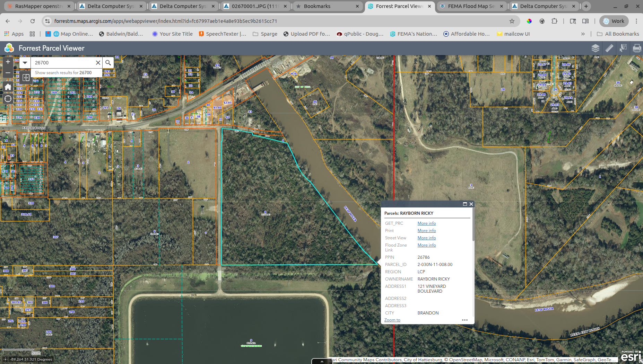
Task: Activate the My Location crosshair tool
Action: click(8, 99)
